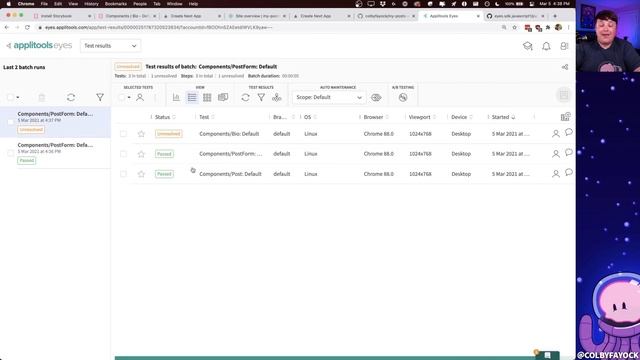Check the Components/Post: Default row checkbox
This screenshot has width=640, height=360.
tap(123, 174)
